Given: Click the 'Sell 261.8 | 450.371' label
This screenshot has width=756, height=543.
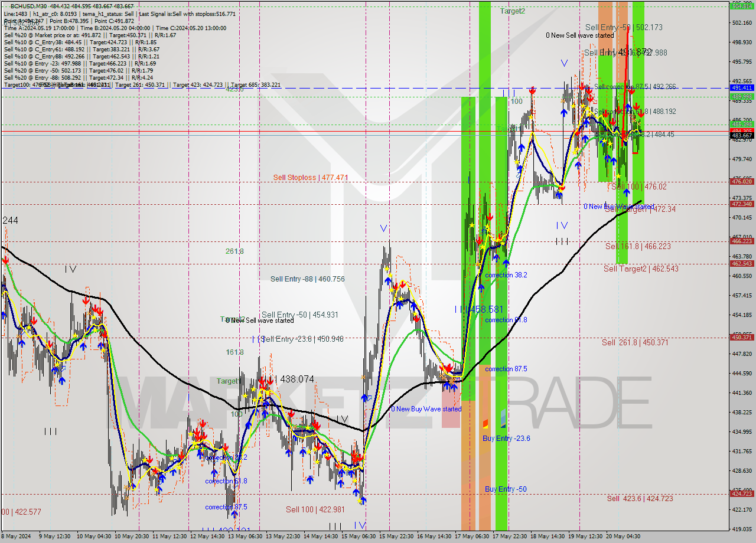Looking at the screenshot, I should pos(635,342).
